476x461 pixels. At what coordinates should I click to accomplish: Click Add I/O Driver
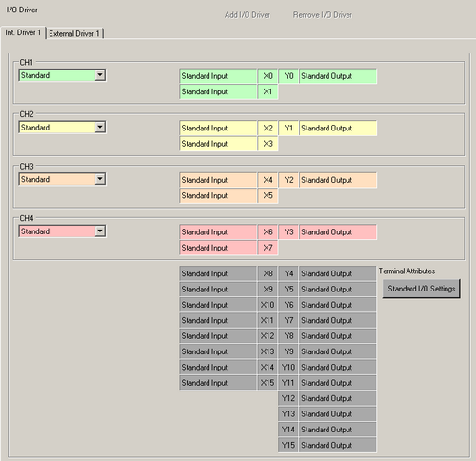point(248,15)
